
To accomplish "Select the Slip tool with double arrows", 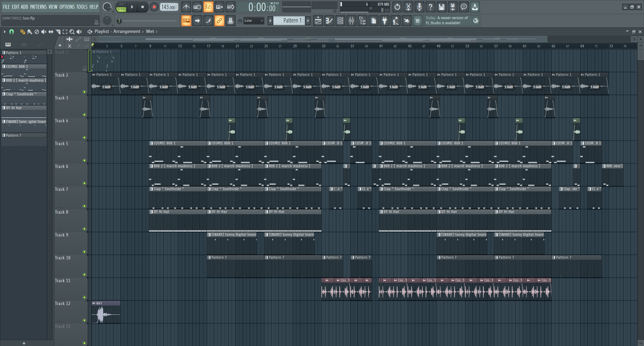I will point(51,32).
